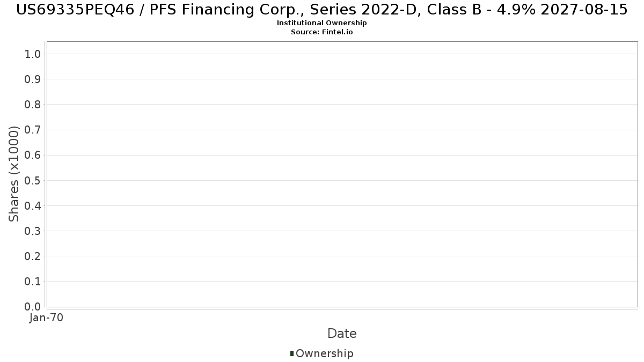Click the Date axis title

pyautogui.click(x=342, y=334)
